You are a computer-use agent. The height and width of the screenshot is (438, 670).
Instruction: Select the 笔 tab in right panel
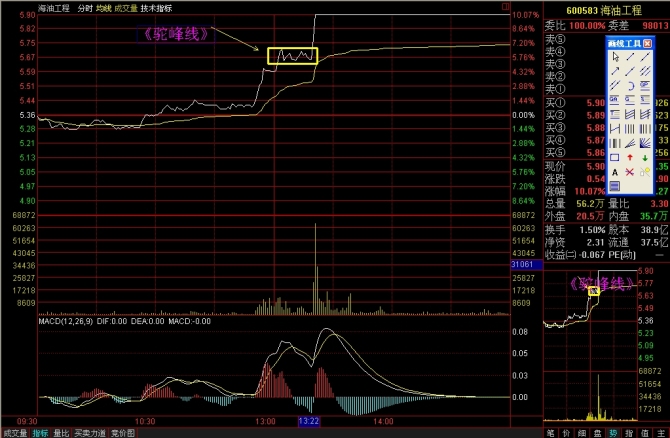(550, 433)
